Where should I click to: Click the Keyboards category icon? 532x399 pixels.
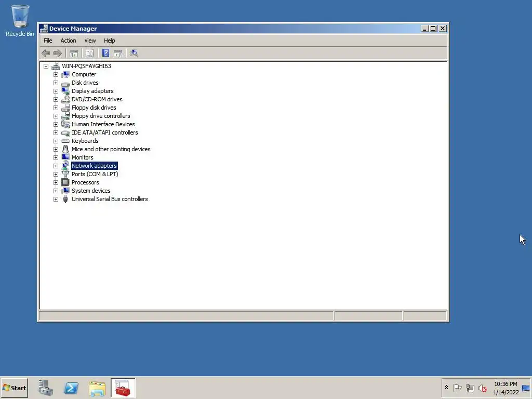coord(65,141)
